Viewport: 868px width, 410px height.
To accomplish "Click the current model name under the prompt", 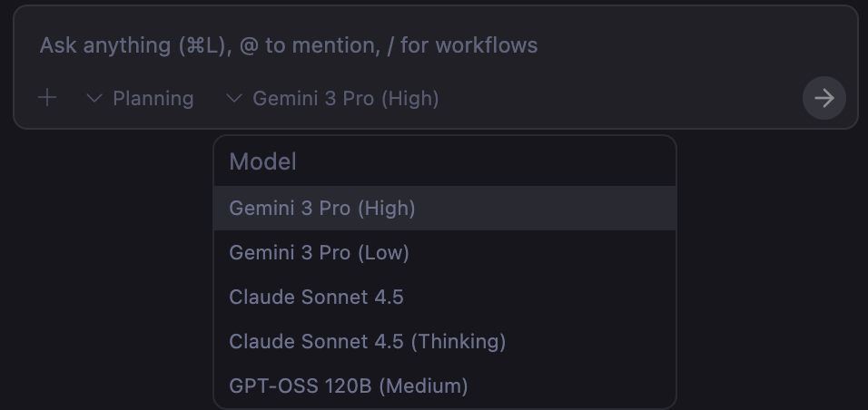I will pos(345,98).
